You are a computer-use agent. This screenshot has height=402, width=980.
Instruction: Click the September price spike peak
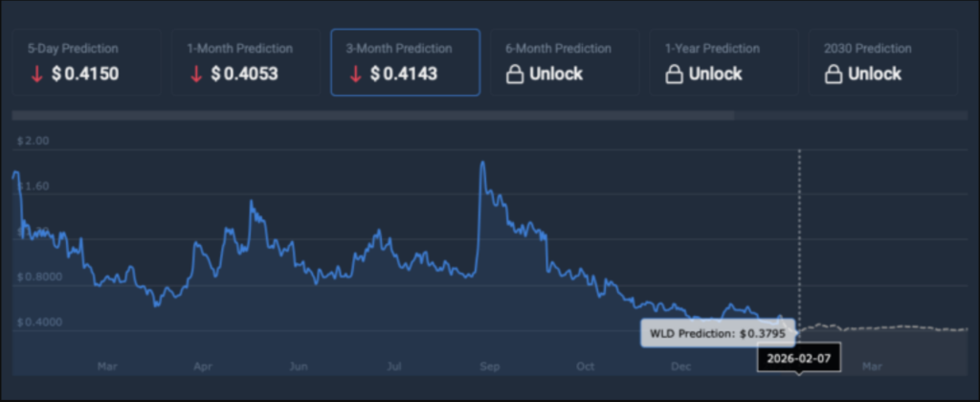[x=481, y=163]
